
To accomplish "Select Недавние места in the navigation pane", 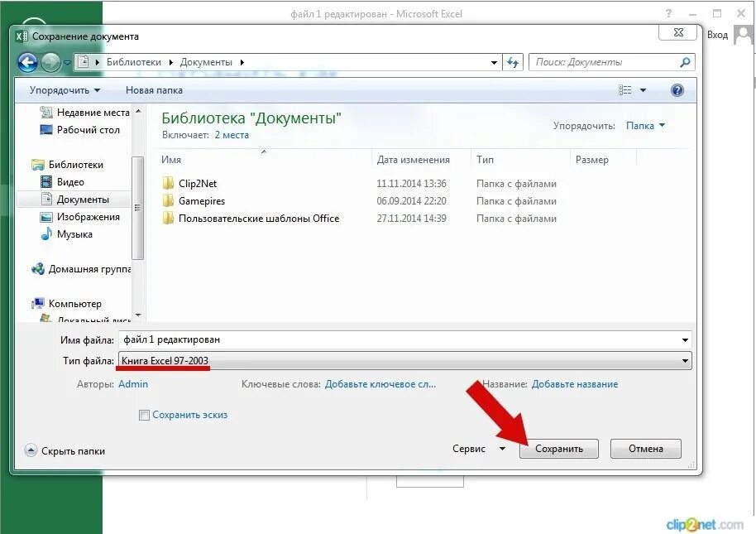I will point(84,113).
